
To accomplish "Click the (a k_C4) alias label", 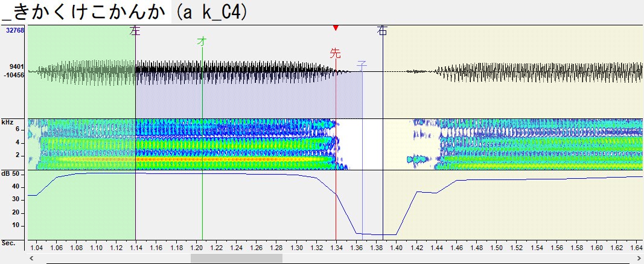I will tap(211, 12).
